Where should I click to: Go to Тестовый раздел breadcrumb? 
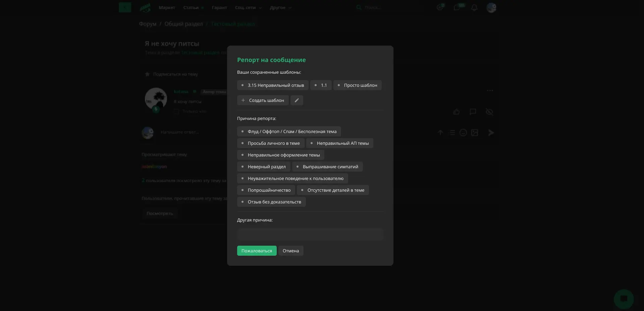pyautogui.click(x=233, y=24)
